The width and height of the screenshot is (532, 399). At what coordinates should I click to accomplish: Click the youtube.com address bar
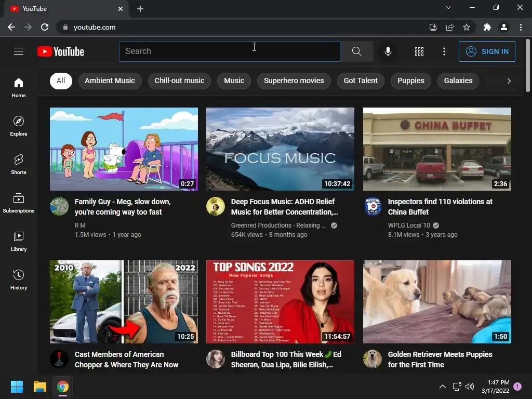pyautogui.click(x=241, y=27)
